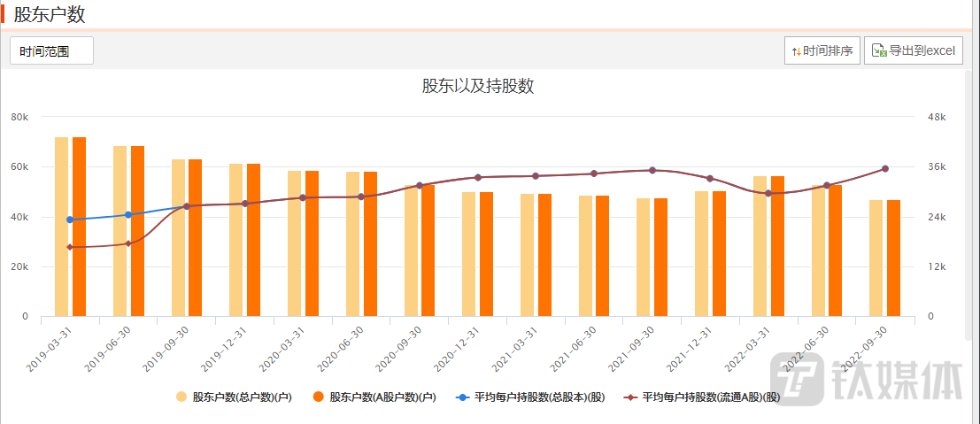
Task: Export data with 导出到excel button
Action: point(913,50)
